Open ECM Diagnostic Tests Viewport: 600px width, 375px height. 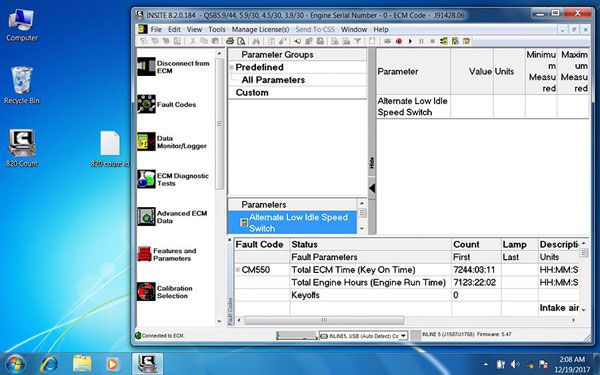click(173, 179)
